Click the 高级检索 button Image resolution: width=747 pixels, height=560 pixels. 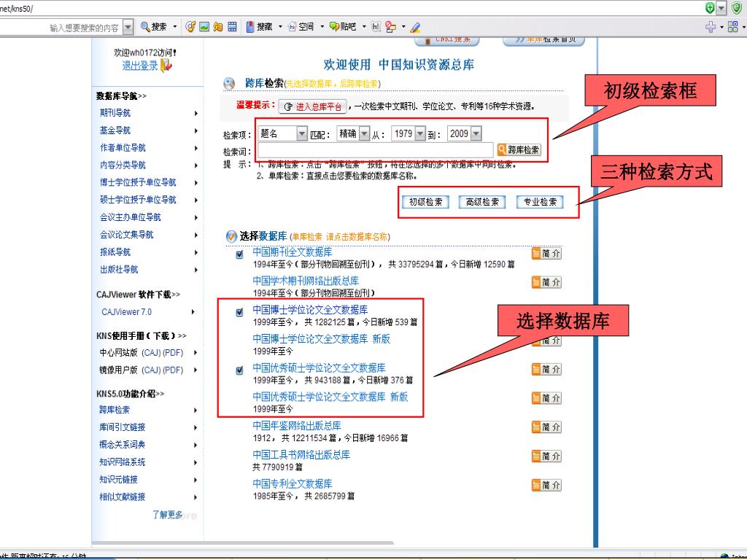click(482, 202)
